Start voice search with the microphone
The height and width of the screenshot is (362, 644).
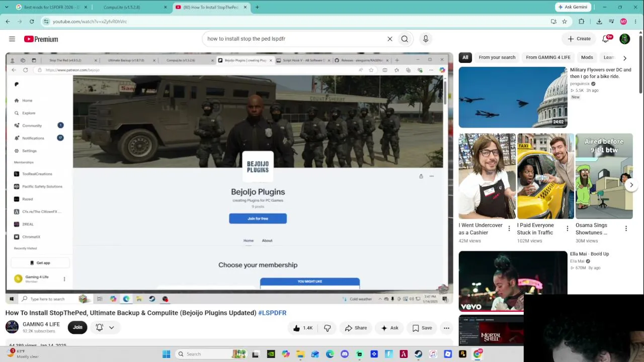click(426, 39)
